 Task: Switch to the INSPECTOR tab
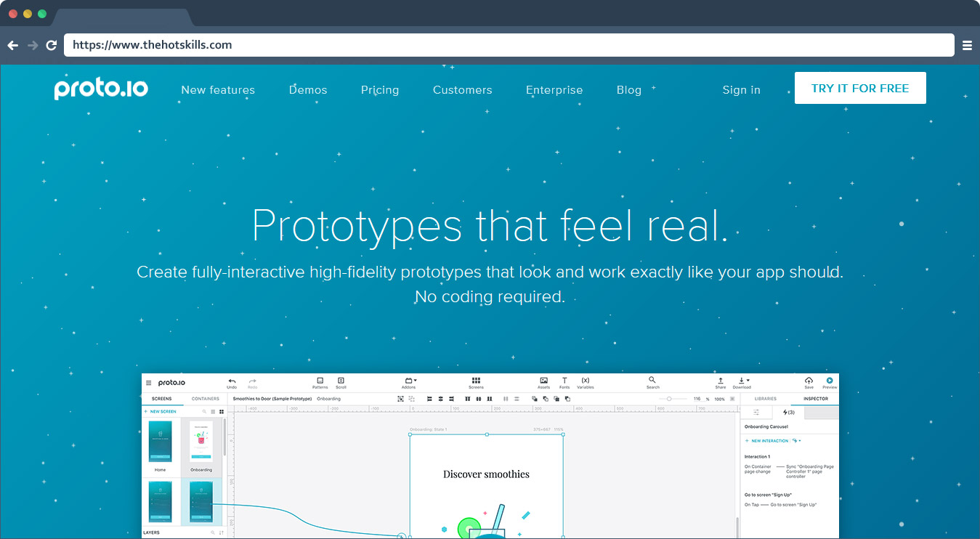[x=816, y=399]
